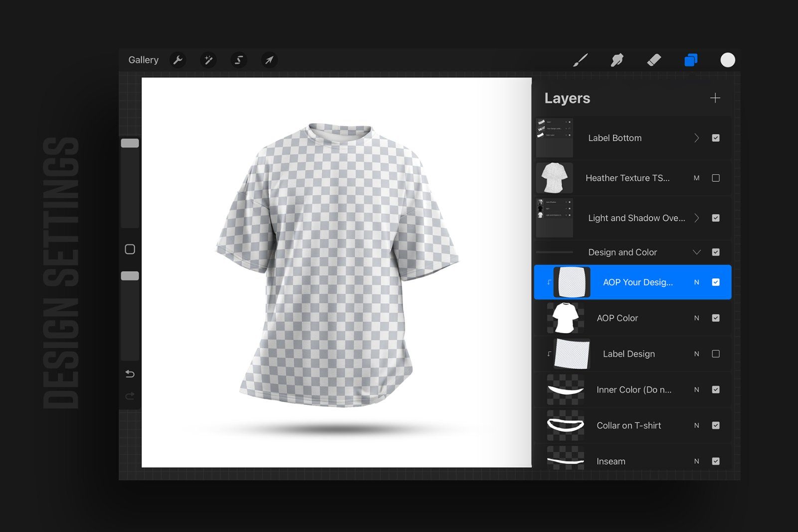Toggle visibility of the Label Design layer
The image size is (798, 532).
point(716,354)
